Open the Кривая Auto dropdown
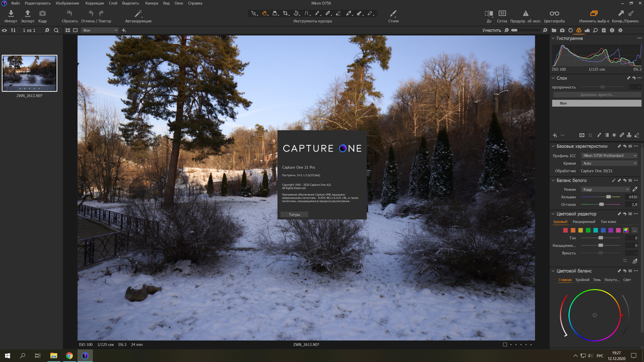 609,163
